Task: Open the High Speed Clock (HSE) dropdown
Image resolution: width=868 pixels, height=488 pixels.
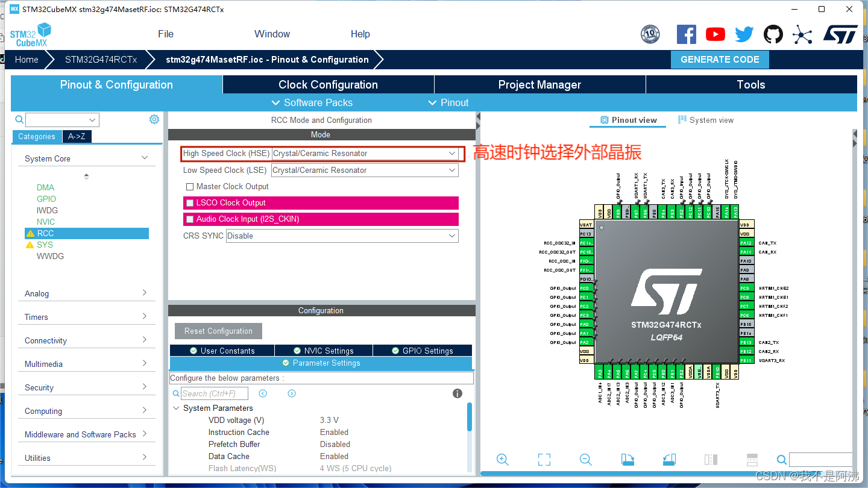Action: (x=451, y=154)
